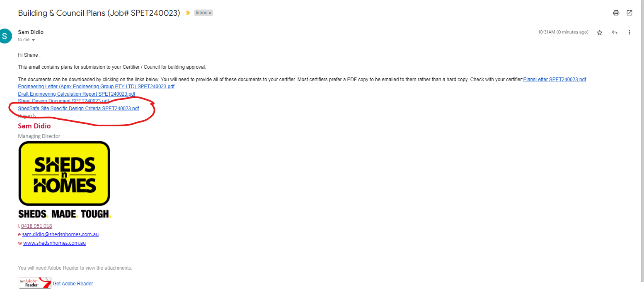Screen dimensions: 644x292
Task: Open the ShedSafe Site Specific Design Criteria link
Action: pyautogui.click(x=78, y=109)
